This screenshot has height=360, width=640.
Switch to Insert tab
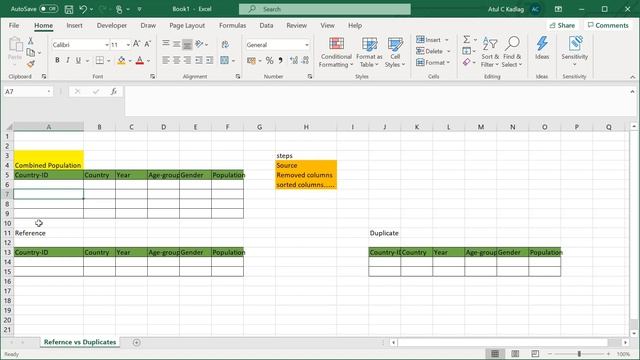[x=74, y=25]
